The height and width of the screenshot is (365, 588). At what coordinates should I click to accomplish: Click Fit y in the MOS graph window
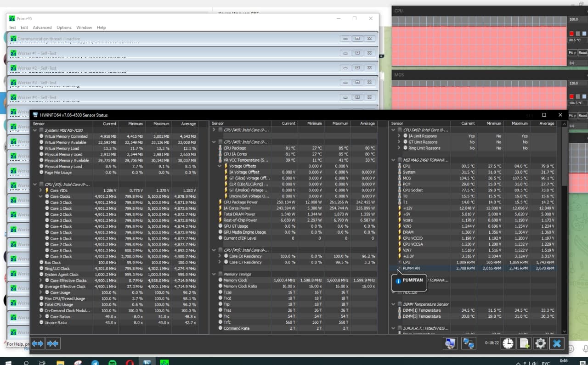tap(572, 115)
